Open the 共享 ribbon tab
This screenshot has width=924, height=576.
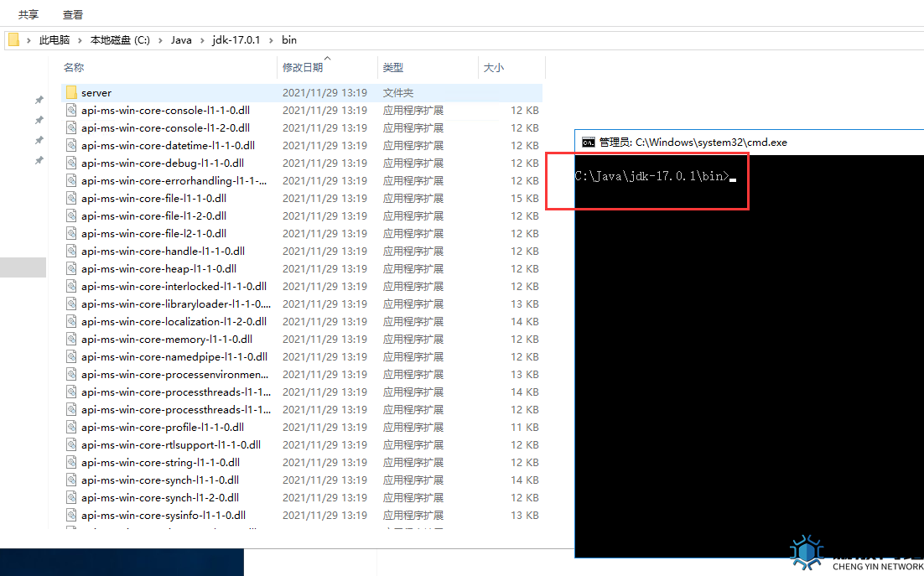[29, 14]
